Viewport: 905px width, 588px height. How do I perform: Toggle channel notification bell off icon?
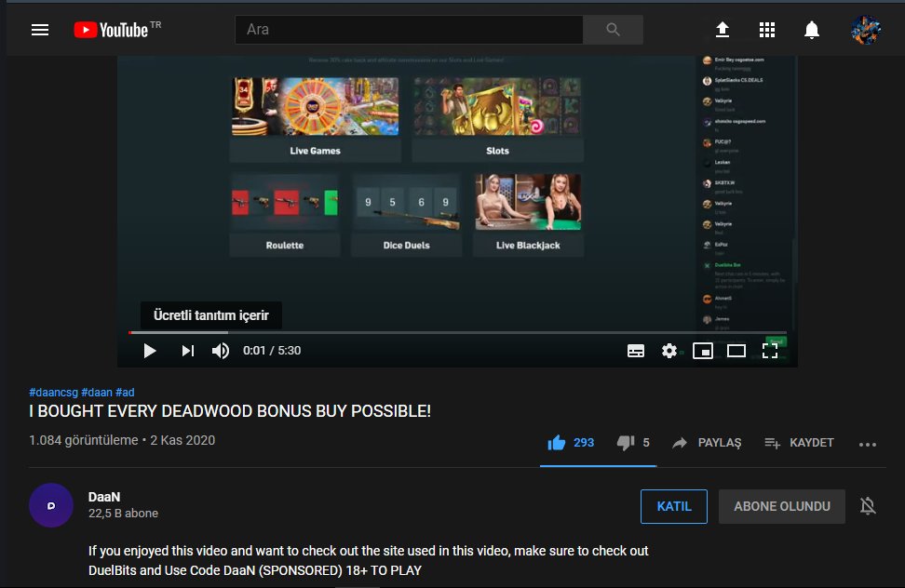click(x=868, y=506)
